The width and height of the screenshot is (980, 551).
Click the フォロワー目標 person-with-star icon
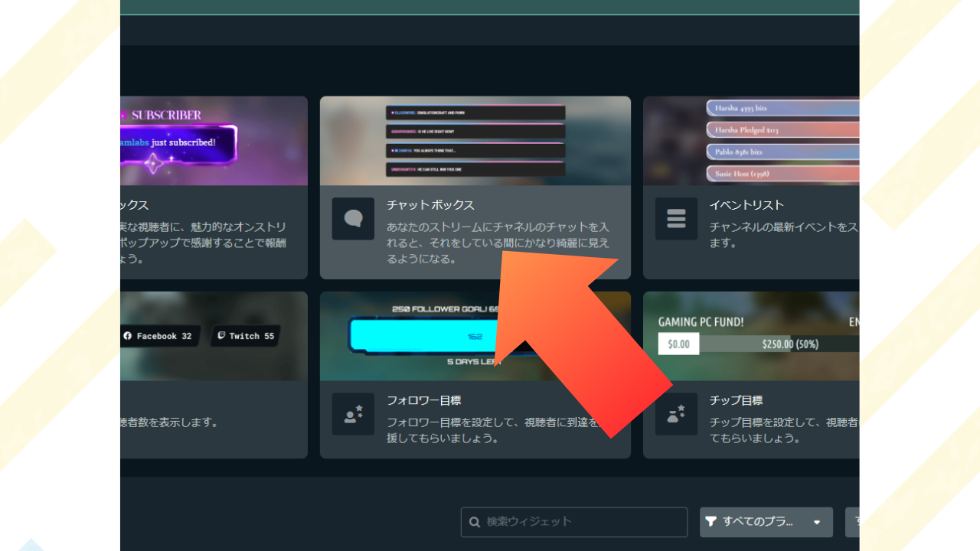click(x=353, y=414)
